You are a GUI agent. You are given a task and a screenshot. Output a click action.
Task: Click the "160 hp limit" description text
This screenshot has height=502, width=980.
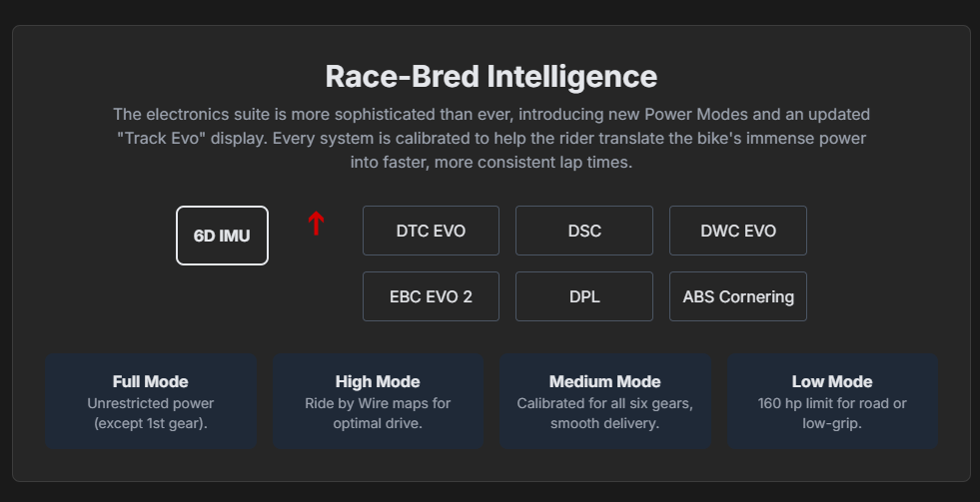[x=832, y=404]
